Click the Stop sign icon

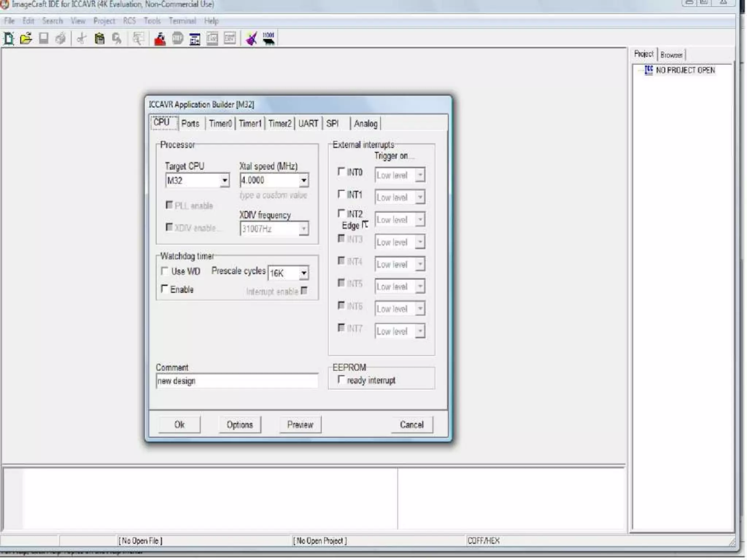click(x=178, y=38)
